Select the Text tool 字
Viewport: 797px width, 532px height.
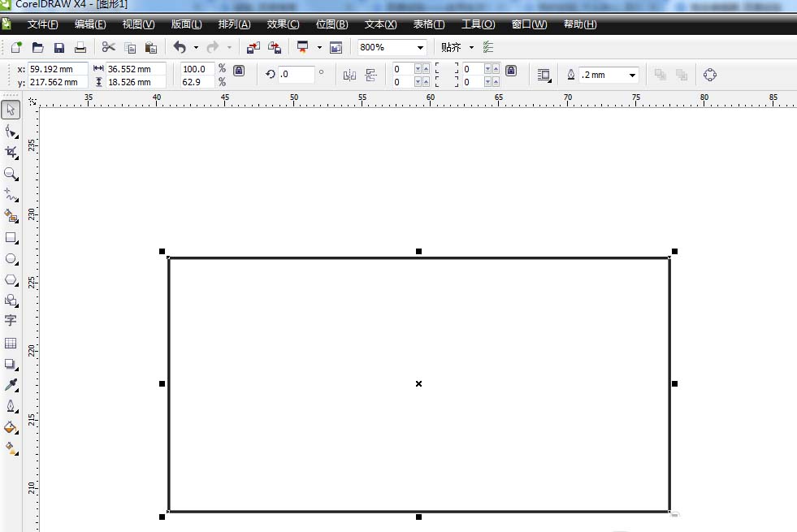tap(11, 321)
